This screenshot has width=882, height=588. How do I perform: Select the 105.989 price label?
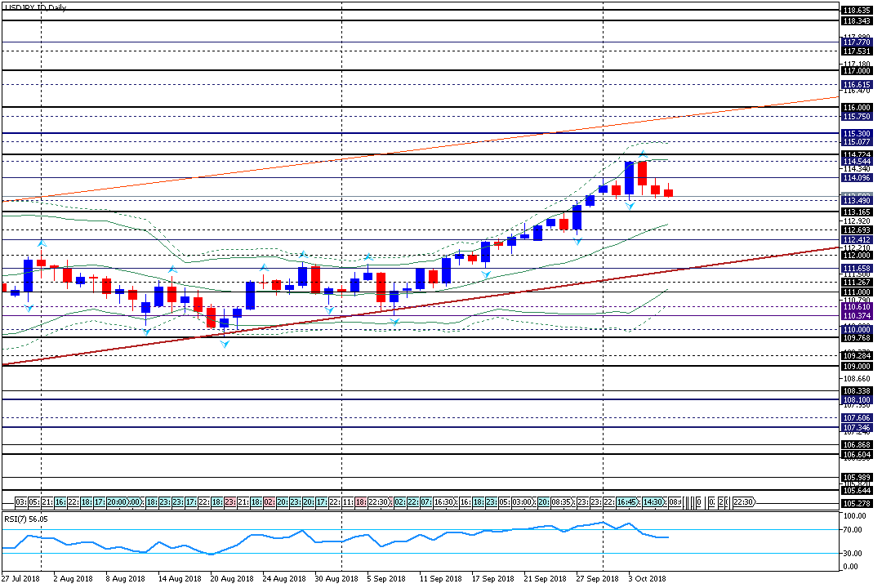[857, 478]
